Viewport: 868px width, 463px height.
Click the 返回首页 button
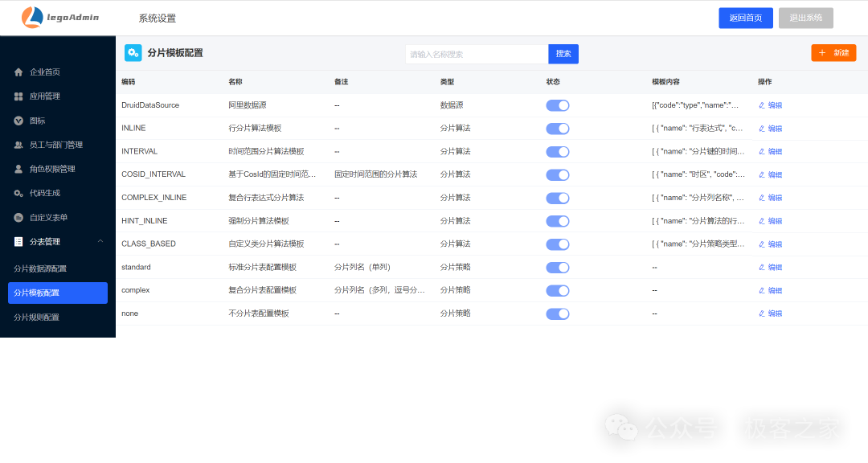[x=746, y=18]
